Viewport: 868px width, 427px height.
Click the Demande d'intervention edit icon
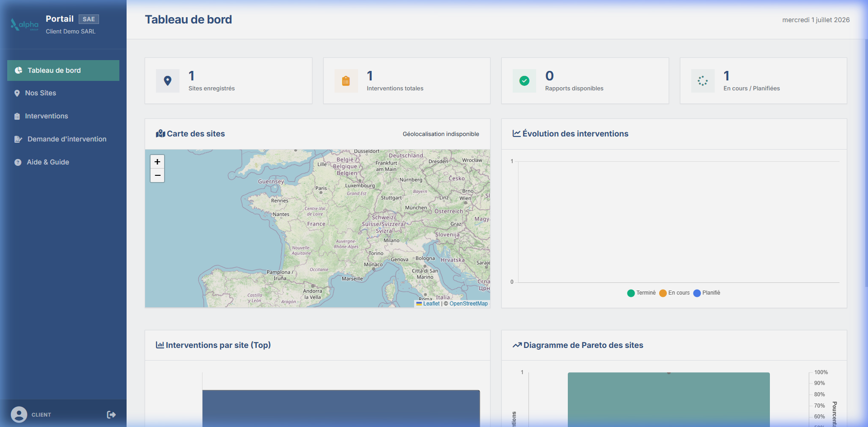18,139
